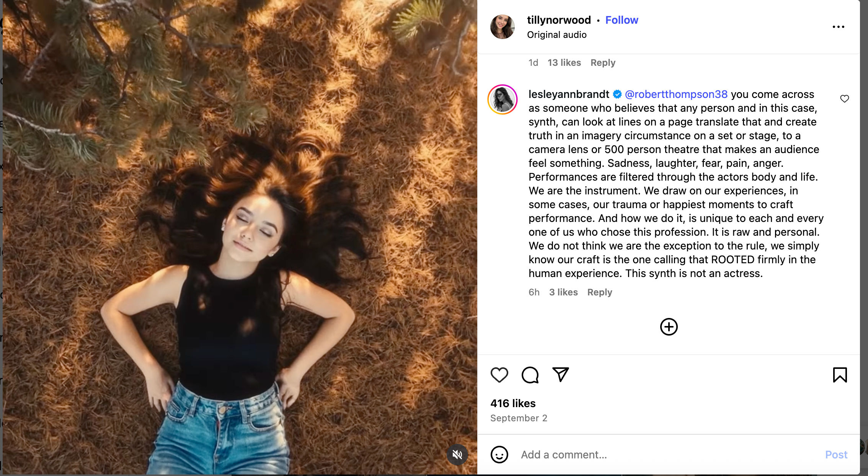Like lesleyannbrandt's comment with the small heart

(844, 99)
